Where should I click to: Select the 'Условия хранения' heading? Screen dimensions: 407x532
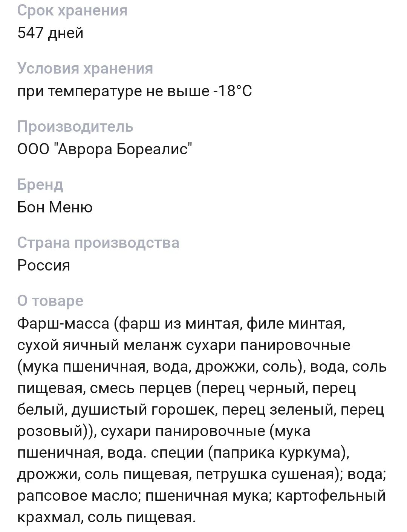click(85, 69)
